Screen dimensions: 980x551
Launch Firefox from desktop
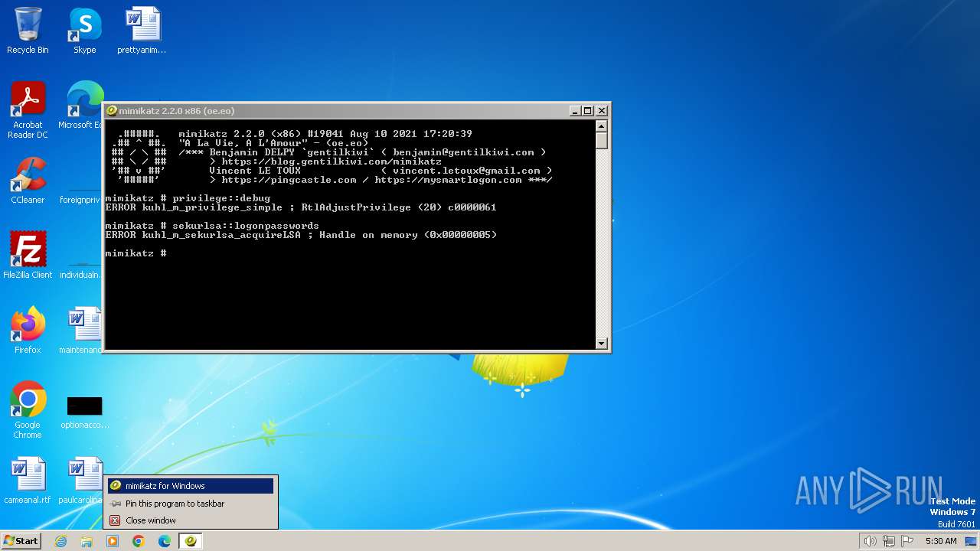pos(28,331)
